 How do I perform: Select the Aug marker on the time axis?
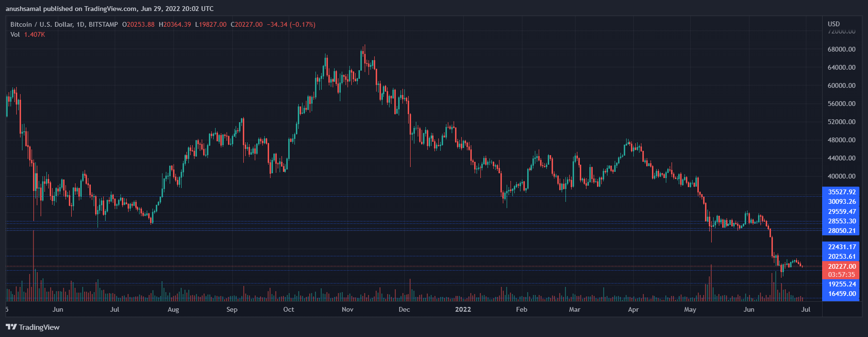[173, 309]
